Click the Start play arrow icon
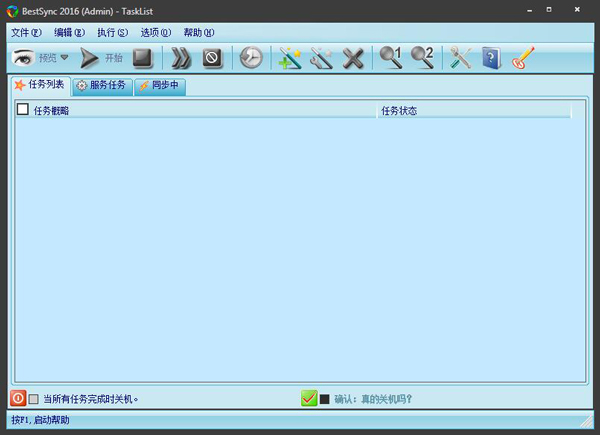This screenshot has height=435, width=600. 89,58
